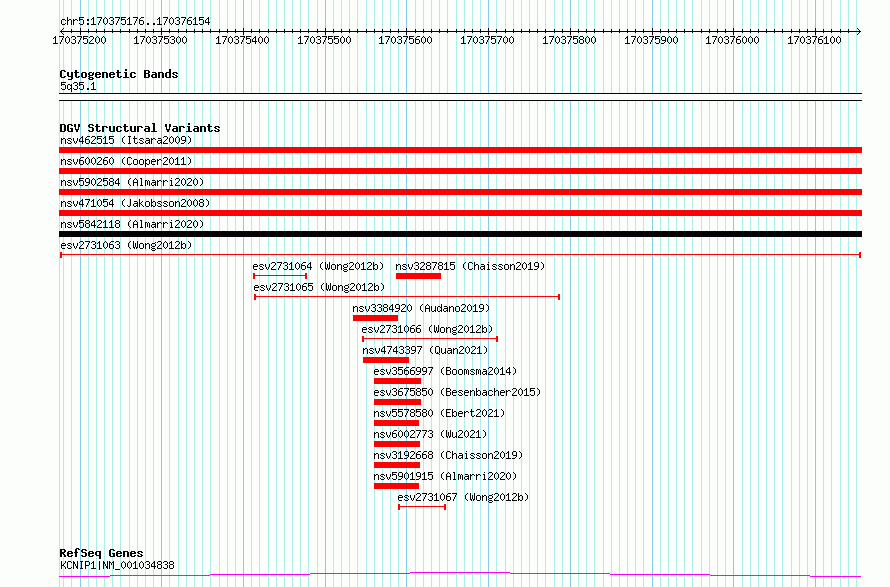Open the KCNIP1|NM_001034838 gene label

(x=117, y=565)
